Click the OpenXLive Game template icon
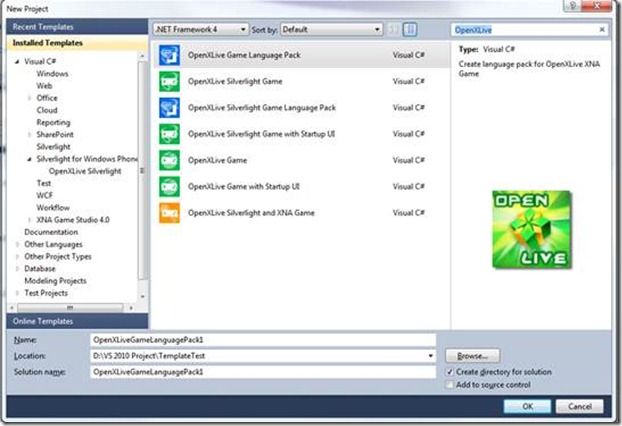 tap(169, 160)
